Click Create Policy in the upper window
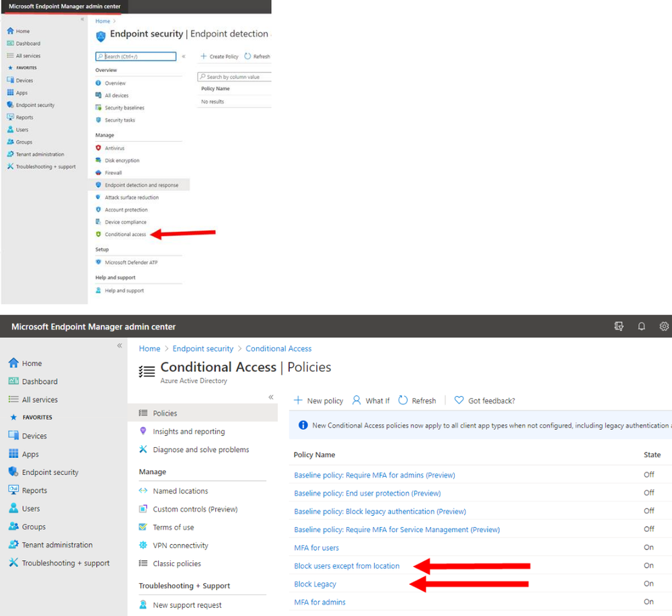This screenshot has height=616, width=672. [219, 56]
